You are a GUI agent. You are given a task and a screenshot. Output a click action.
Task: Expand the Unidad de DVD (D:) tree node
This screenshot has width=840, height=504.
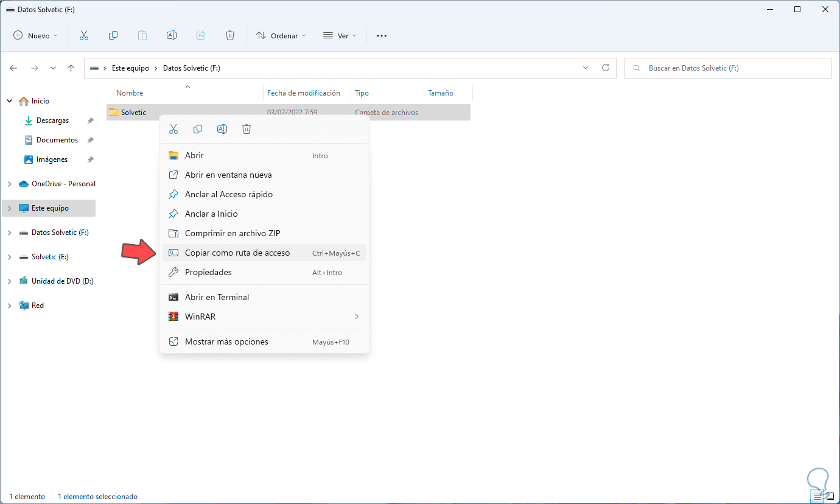[10, 281]
